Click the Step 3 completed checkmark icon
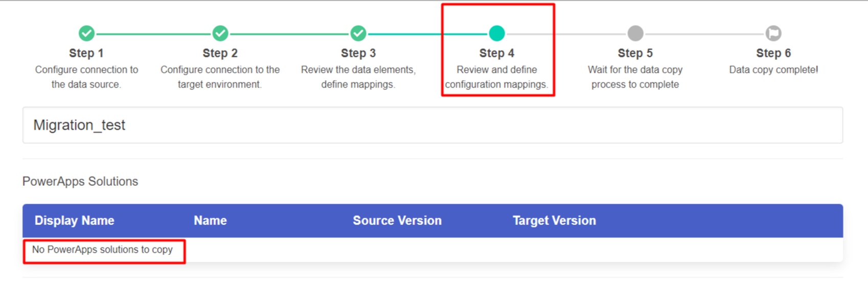Viewport: 868px width, 283px height. point(358,33)
